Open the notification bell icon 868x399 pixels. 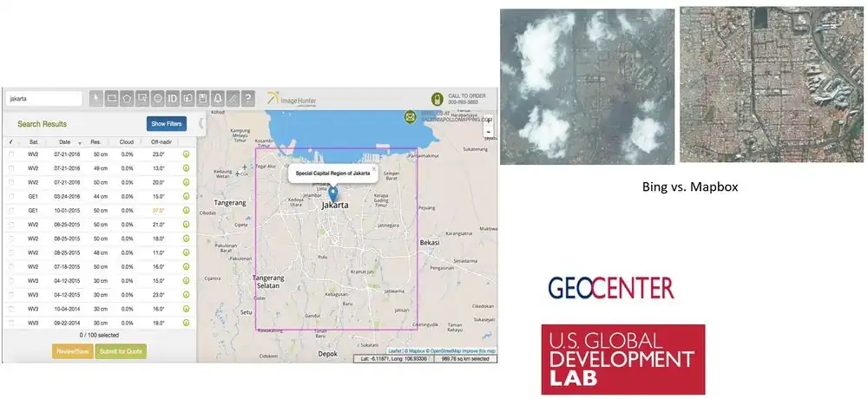217,99
